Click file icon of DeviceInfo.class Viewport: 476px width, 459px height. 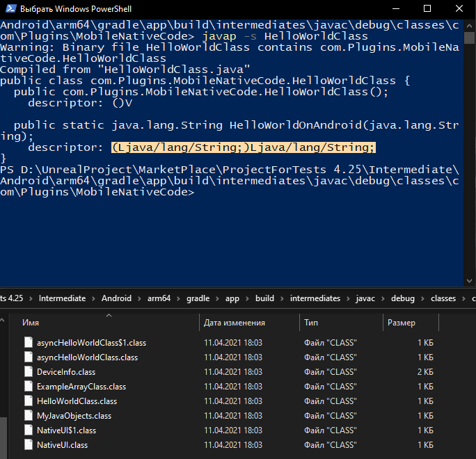[x=29, y=371]
